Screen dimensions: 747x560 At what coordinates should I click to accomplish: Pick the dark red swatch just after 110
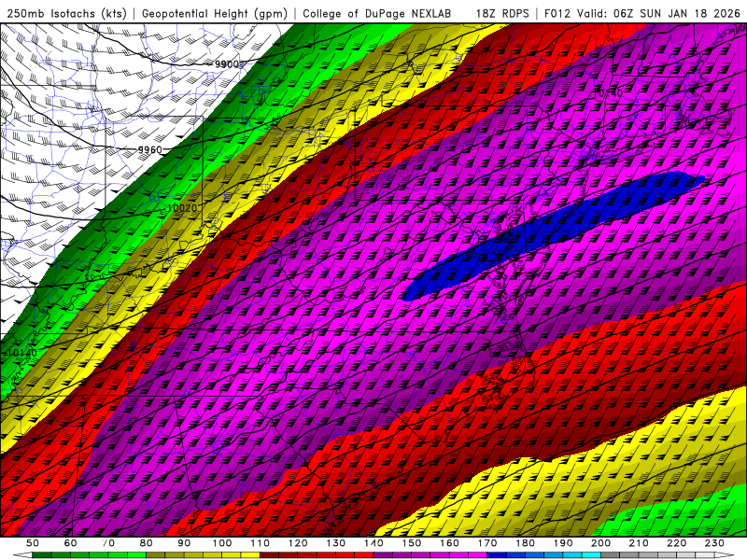[269, 555]
